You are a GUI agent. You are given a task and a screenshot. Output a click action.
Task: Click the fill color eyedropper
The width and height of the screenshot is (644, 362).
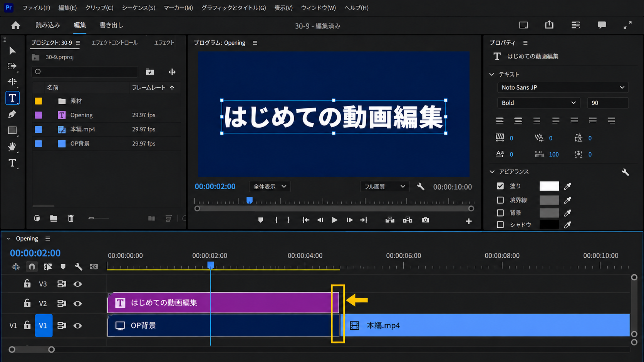tap(568, 186)
